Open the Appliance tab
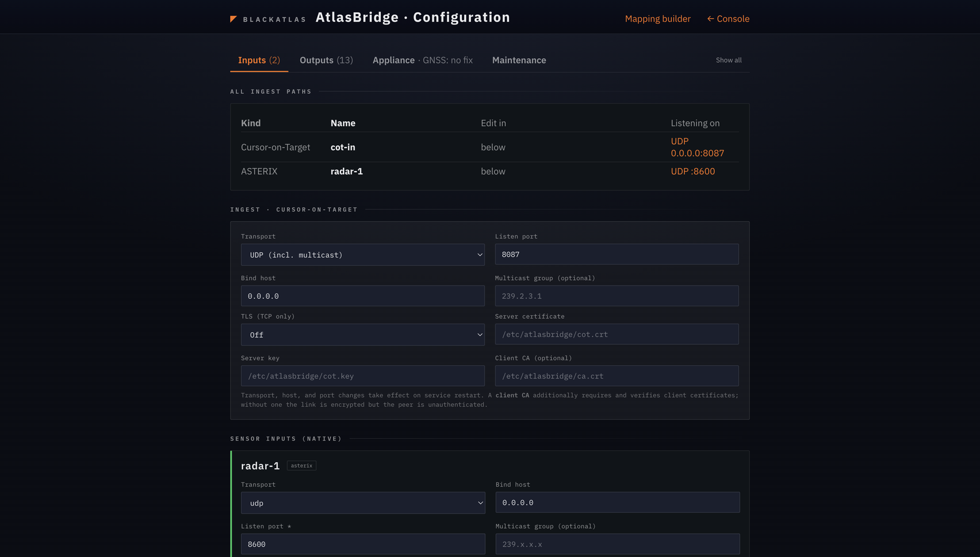 tap(423, 60)
